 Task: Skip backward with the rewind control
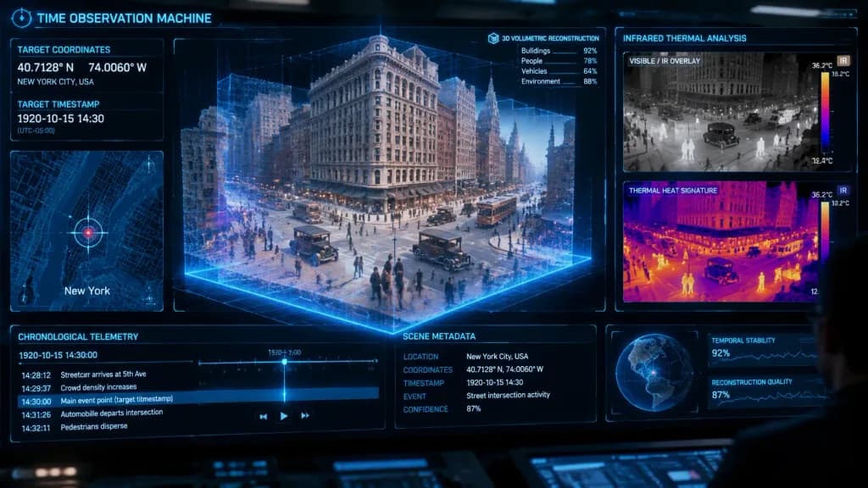coord(264,416)
